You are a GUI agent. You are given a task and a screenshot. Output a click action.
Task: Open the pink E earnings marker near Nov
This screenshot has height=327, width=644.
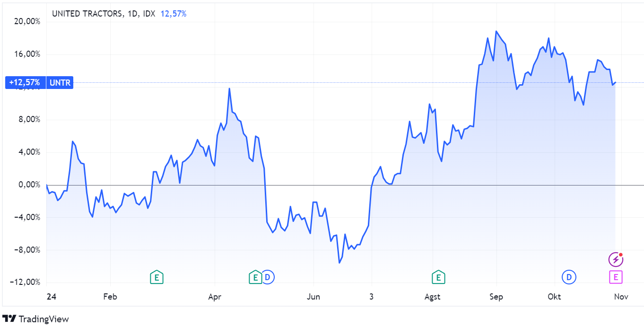(615, 277)
